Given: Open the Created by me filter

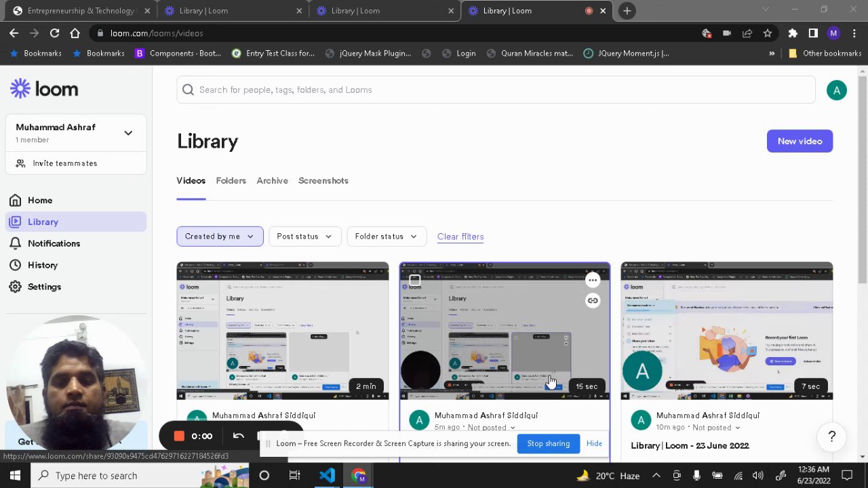Looking at the screenshot, I should coord(220,237).
